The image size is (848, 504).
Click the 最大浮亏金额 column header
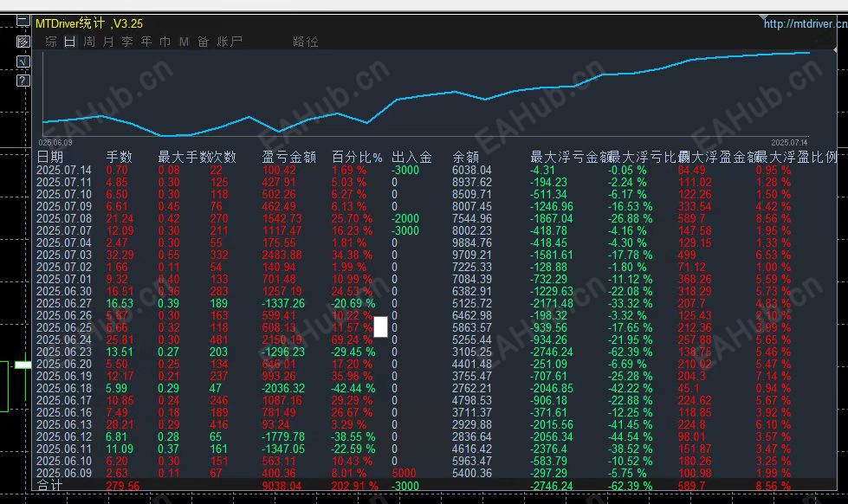click(570, 157)
